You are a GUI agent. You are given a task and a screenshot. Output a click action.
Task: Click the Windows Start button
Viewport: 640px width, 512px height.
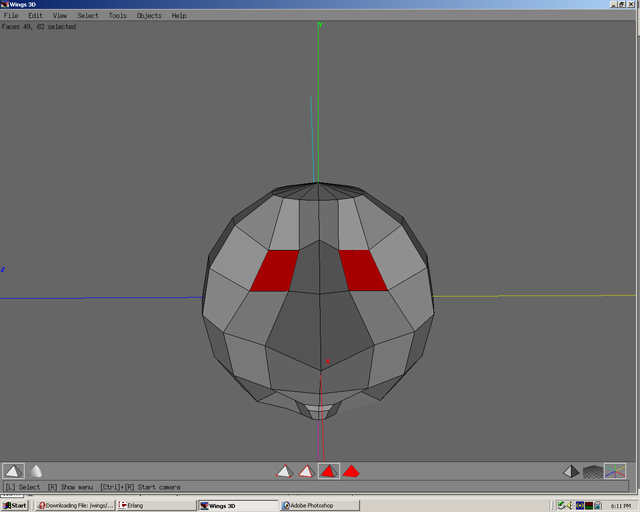[x=16, y=505]
